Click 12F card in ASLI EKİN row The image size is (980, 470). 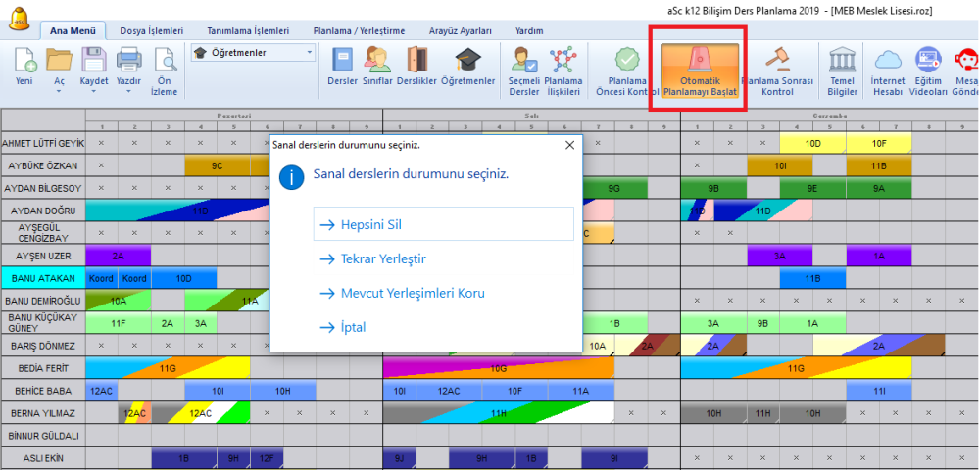coord(267,458)
